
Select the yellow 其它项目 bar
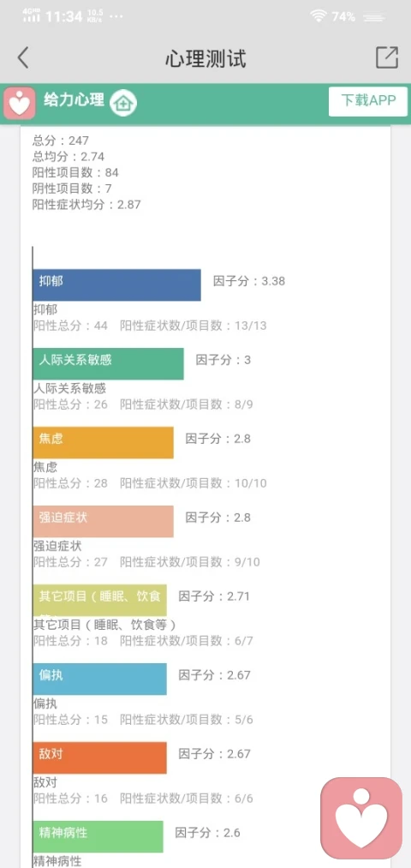pyautogui.click(x=99, y=600)
